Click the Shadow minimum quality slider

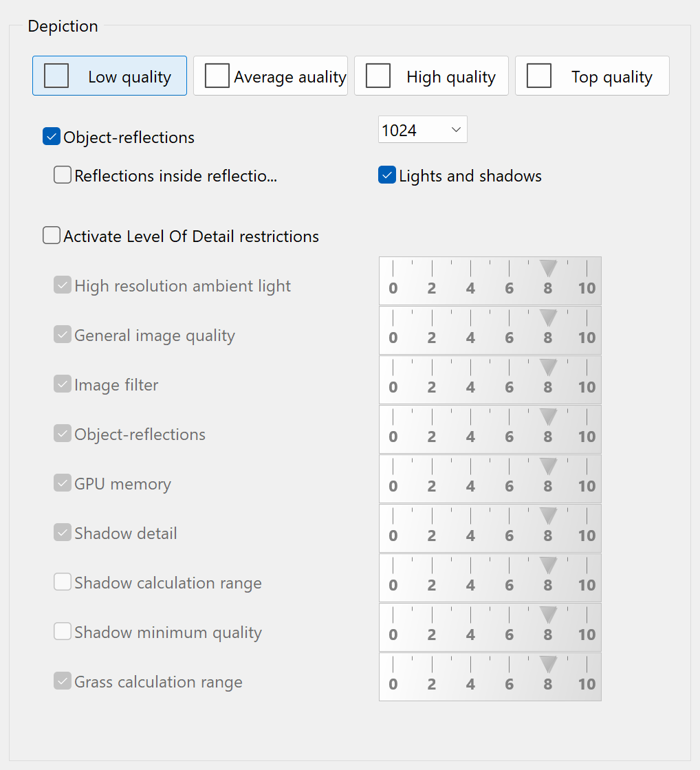point(490,628)
